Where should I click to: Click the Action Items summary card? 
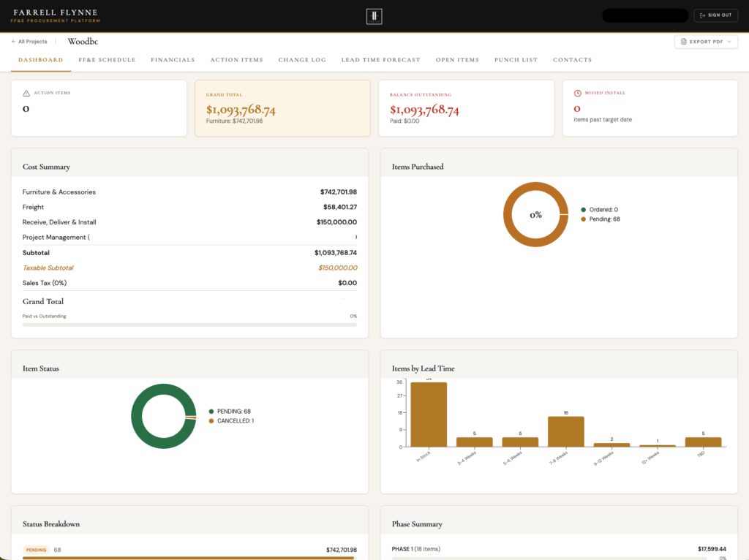pos(99,108)
